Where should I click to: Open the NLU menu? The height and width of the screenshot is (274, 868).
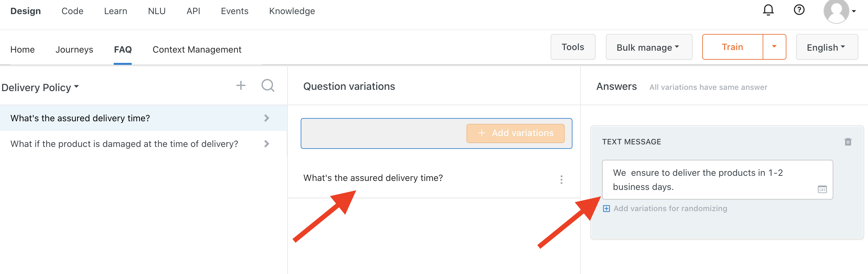tap(157, 11)
